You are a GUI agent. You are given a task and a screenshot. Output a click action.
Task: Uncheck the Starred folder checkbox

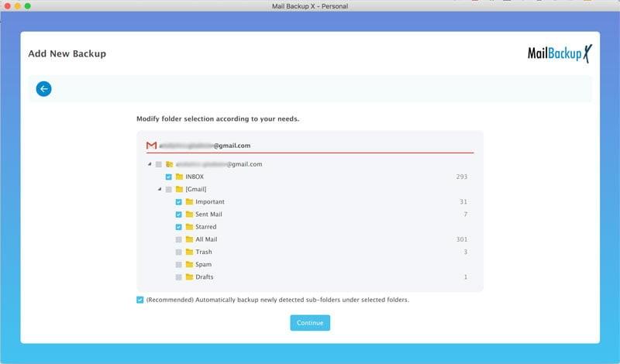pyautogui.click(x=179, y=227)
